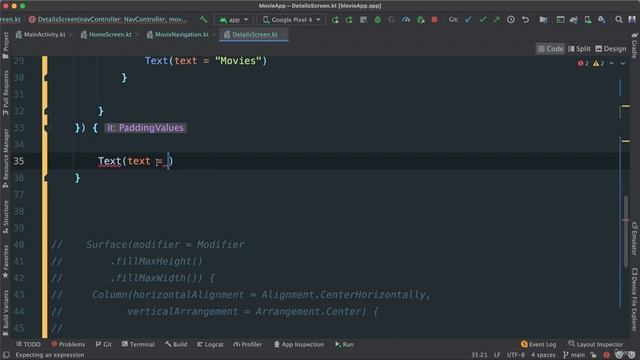Open the Git tool window at bottom

click(103, 344)
